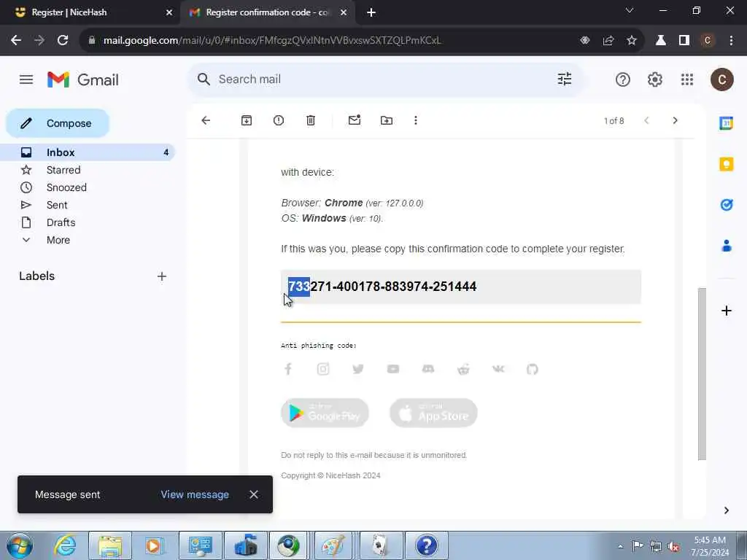Image resolution: width=747 pixels, height=560 pixels.
Task: Click the share page icon in address bar
Action: click(x=608, y=41)
